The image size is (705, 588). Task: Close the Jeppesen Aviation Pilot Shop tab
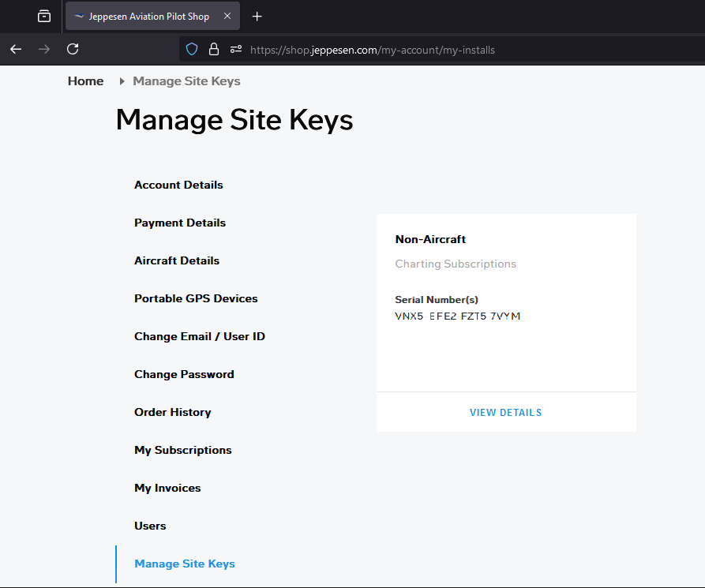[227, 17]
